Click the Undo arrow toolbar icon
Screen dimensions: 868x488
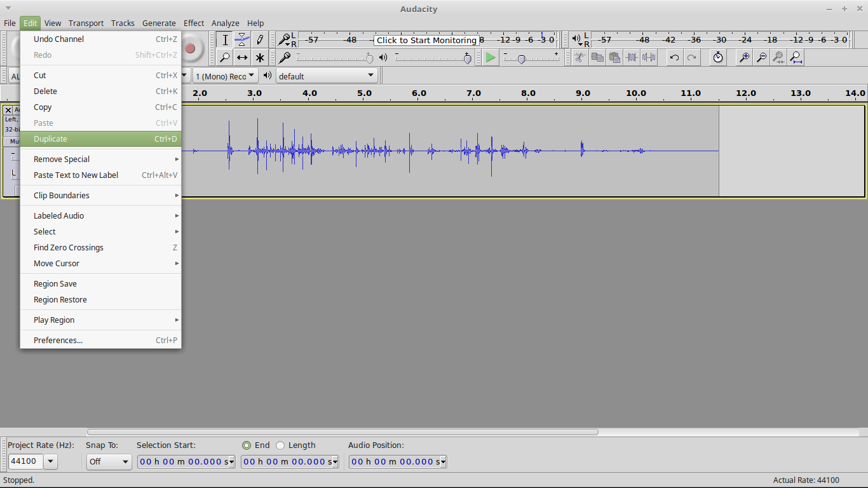674,58
